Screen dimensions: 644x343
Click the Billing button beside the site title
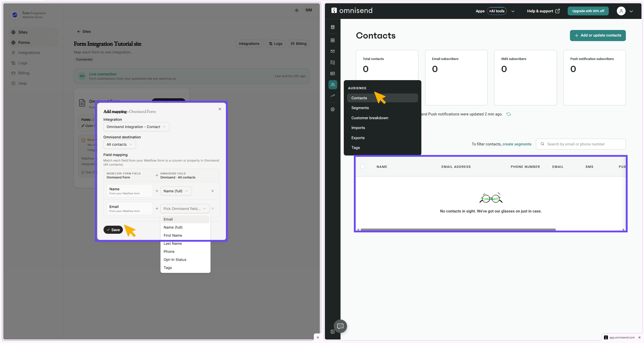coord(298,44)
